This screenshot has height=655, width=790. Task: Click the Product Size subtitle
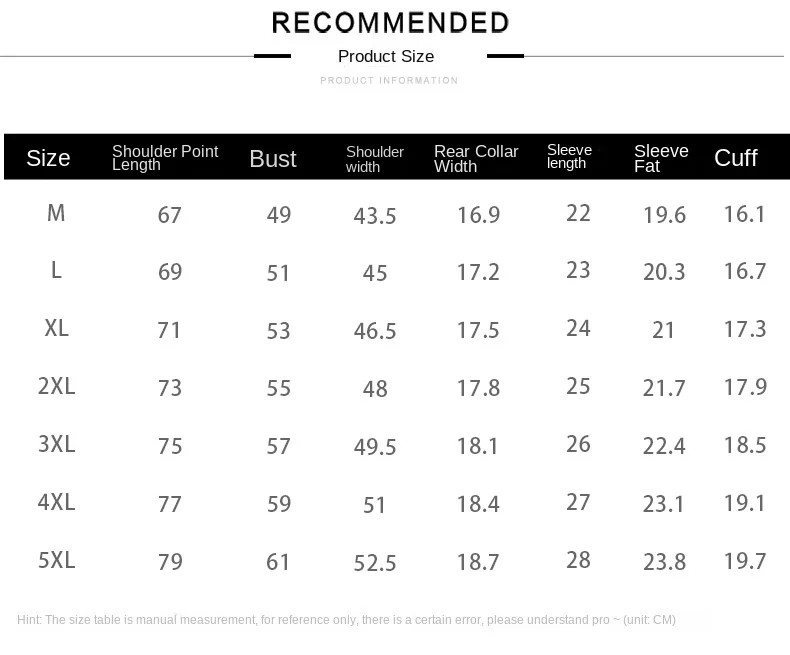coord(386,56)
